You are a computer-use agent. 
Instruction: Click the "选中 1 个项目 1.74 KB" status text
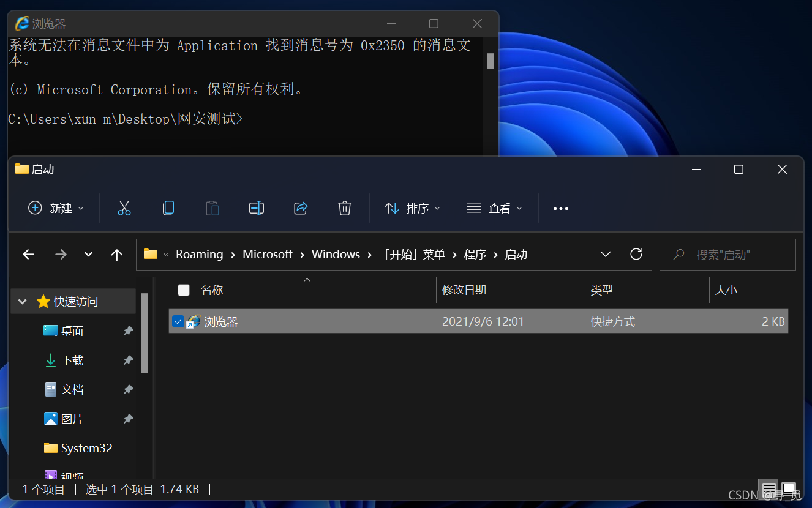(142, 490)
